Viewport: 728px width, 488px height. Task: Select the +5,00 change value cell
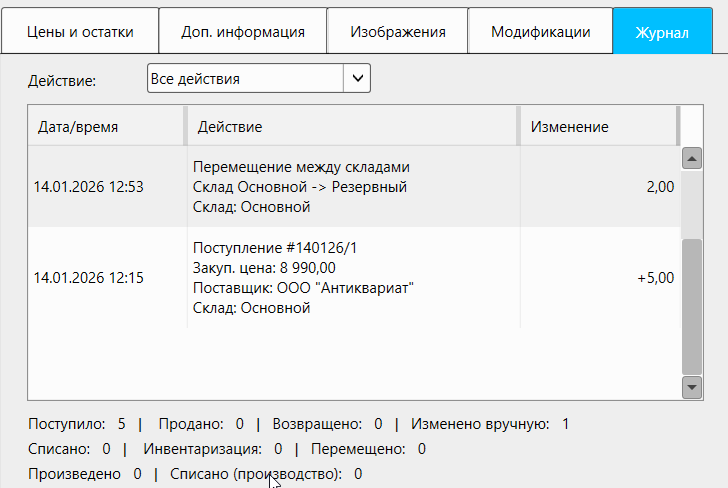pyautogui.click(x=655, y=278)
